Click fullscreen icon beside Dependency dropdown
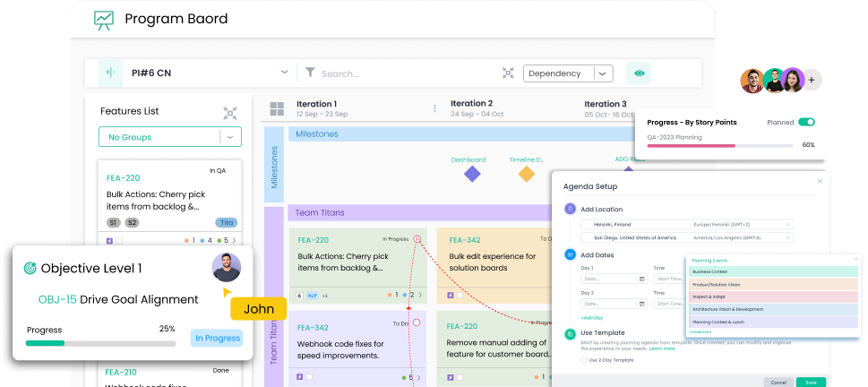The width and height of the screenshot is (868, 387). click(x=508, y=73)
